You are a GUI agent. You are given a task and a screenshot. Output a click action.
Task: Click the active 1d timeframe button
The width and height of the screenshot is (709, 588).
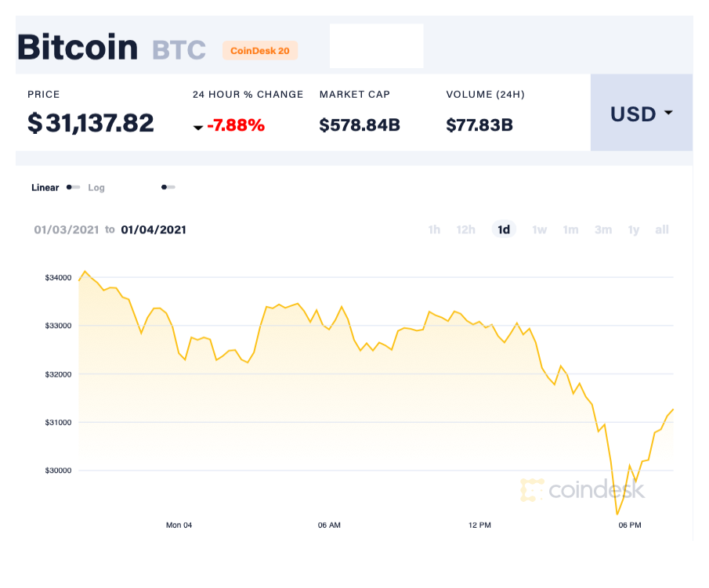point(503,229)
